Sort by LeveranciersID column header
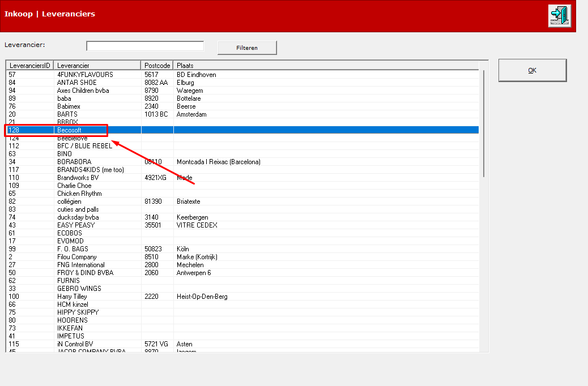The width and height of the screenshot is (588, 386). click(29, 66)
